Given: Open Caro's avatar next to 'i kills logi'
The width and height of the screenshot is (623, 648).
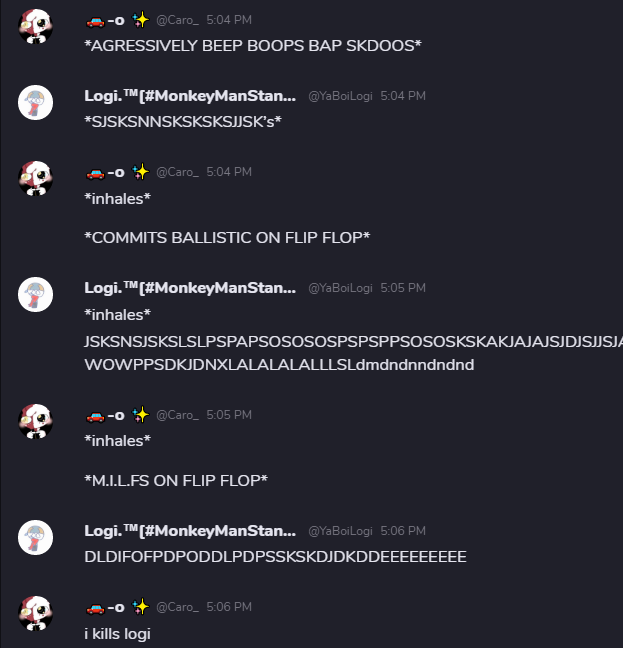Looking at the screenshot, I should (x=36, y=613).
